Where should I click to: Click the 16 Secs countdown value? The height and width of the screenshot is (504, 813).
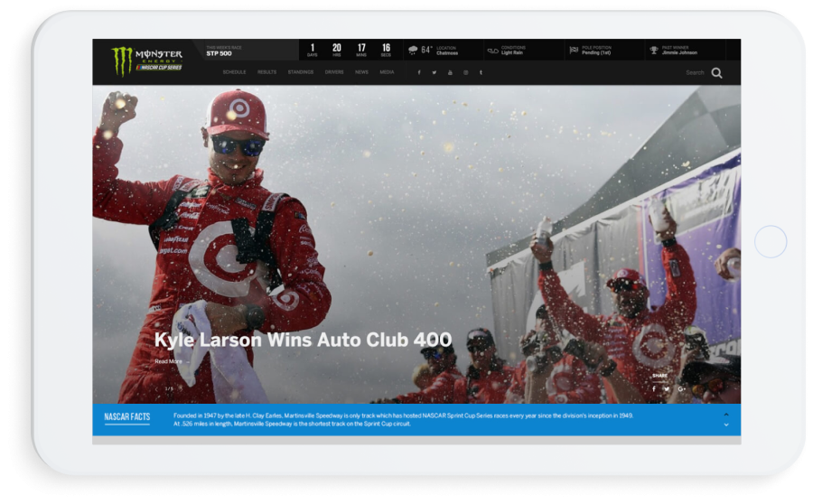tap(386, 50)
